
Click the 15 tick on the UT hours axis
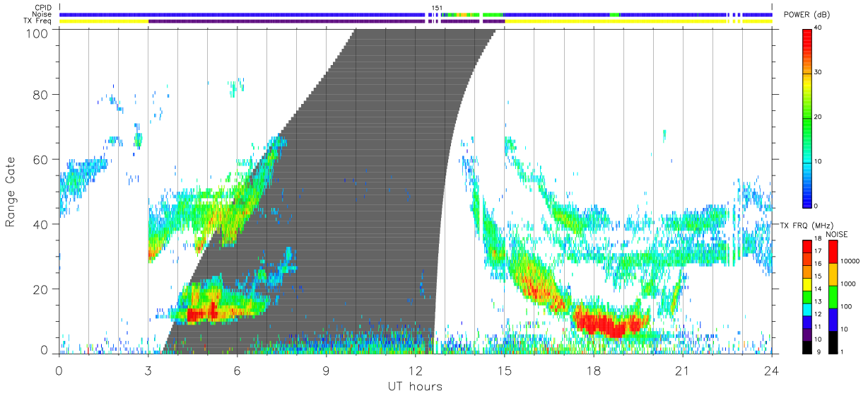(x=504, y=370)
